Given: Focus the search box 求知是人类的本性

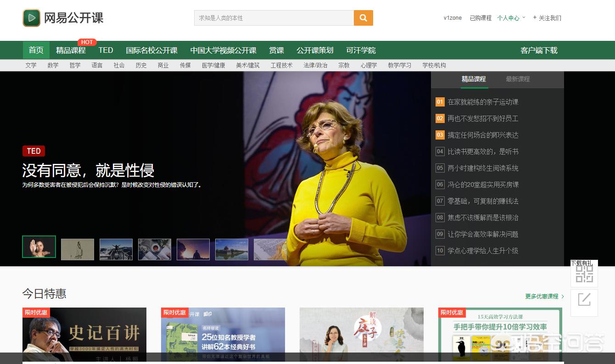Looking at the screenshot, I should tap(274, 18).
